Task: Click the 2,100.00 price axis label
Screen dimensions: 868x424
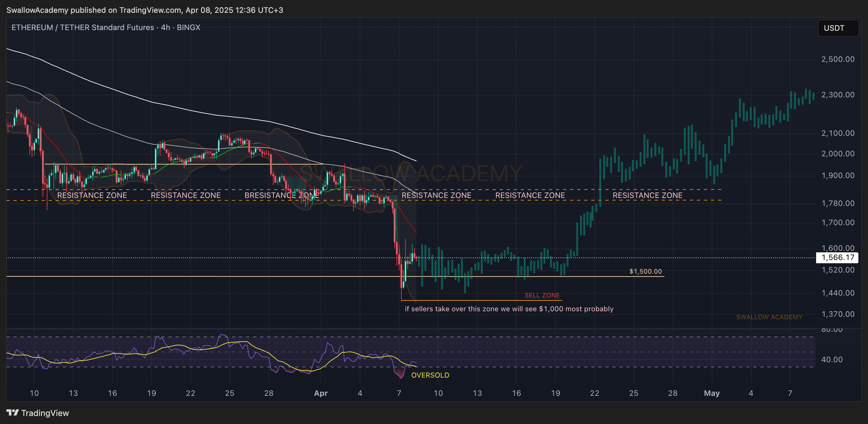Action: click(x=838, y=133)
